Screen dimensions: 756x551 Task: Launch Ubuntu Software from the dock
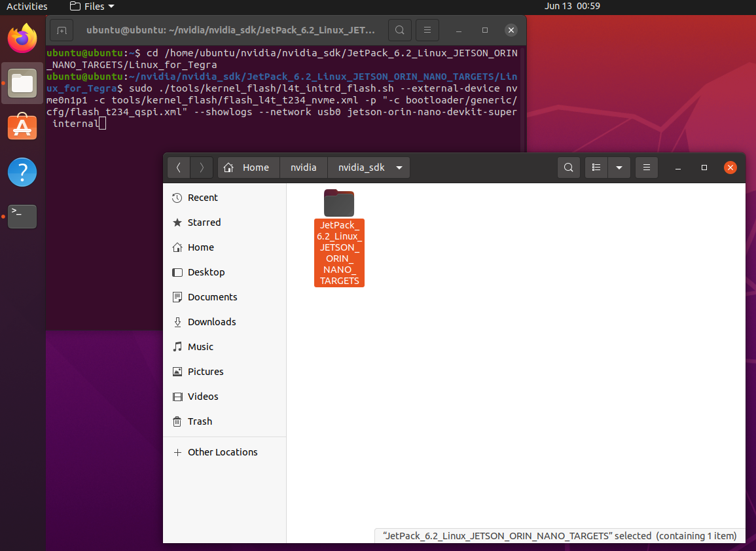click(x=22, y=127)
